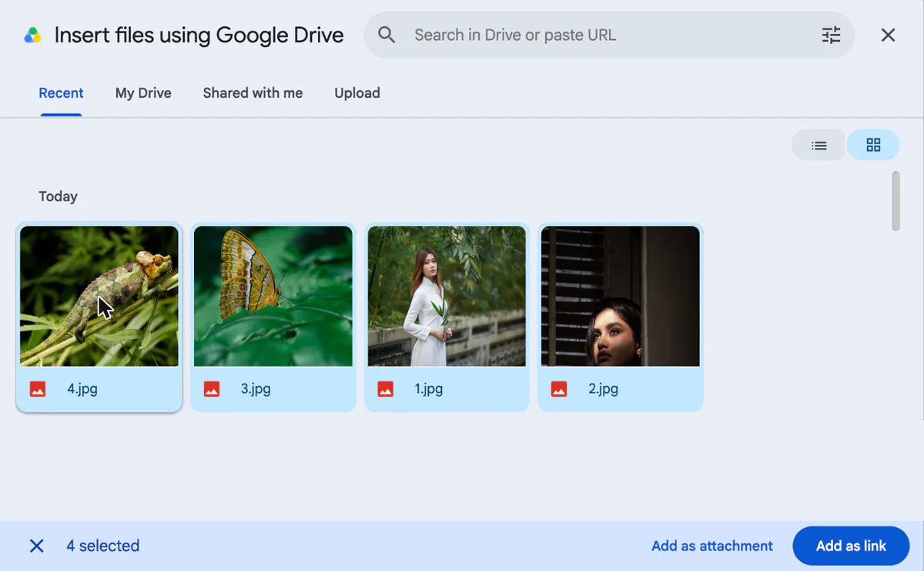Click the 4.jpg file name
The height and width of the screenshot is (571, 924).
[82, 389]
